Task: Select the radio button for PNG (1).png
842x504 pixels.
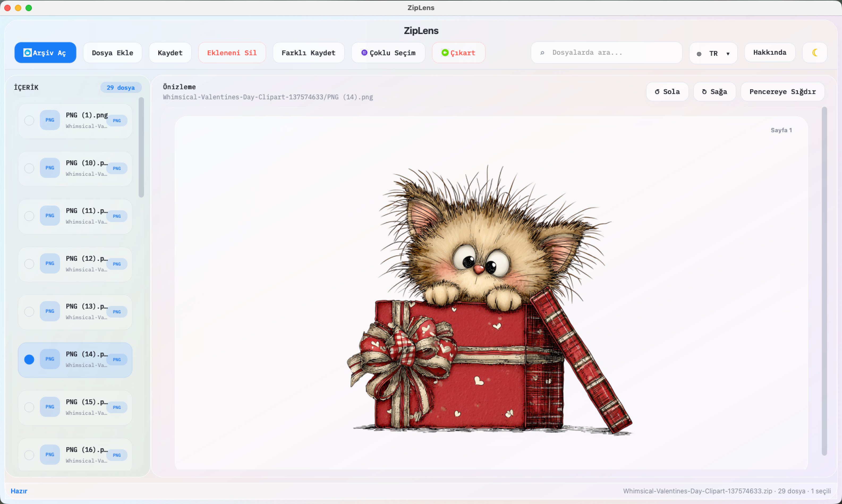Action: [x=29, y=121]
